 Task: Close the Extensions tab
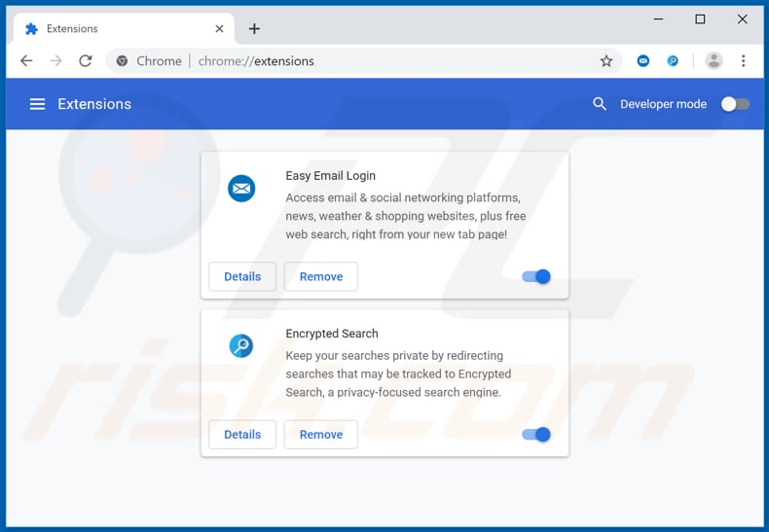click(219, 29)
